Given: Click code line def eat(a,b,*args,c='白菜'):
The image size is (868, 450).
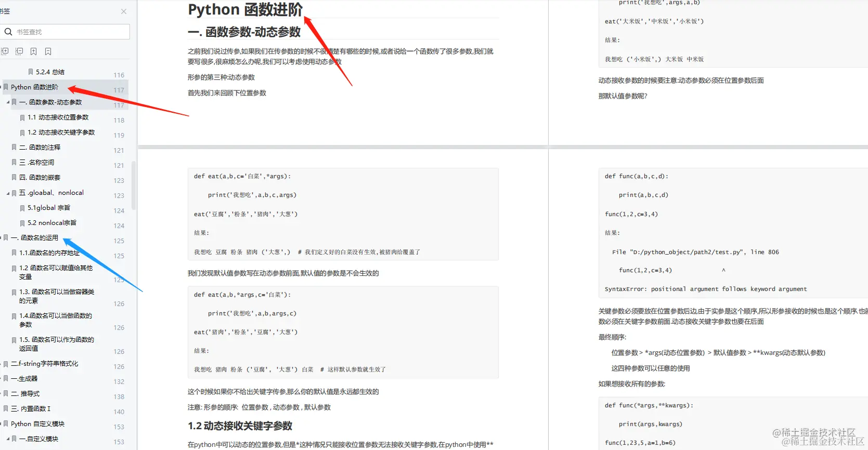Looking at the screenshot, I should 242,295.
